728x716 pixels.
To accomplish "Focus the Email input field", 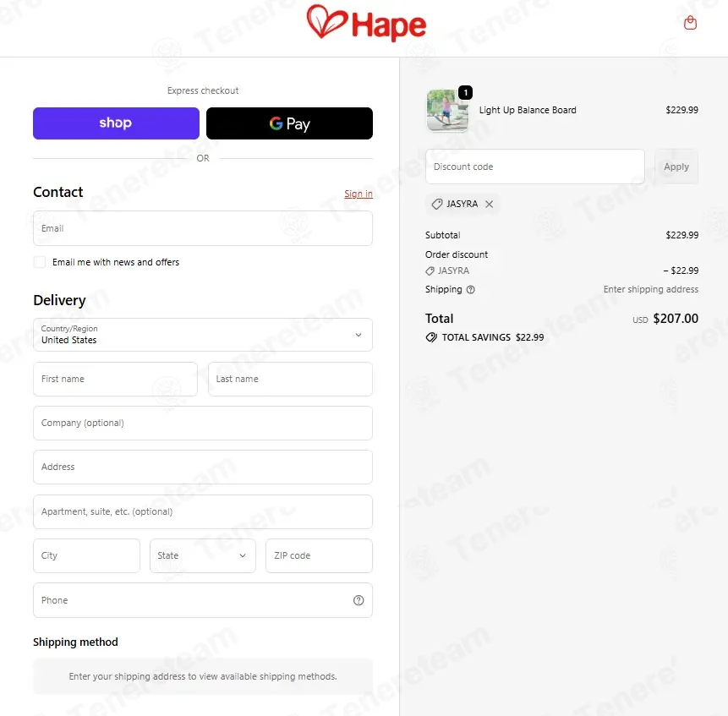I will coord(203,228).
